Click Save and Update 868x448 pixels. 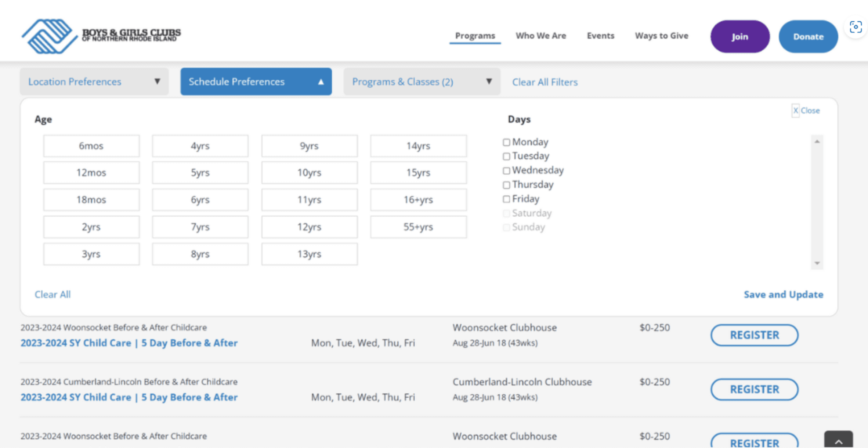coord(783,294)
